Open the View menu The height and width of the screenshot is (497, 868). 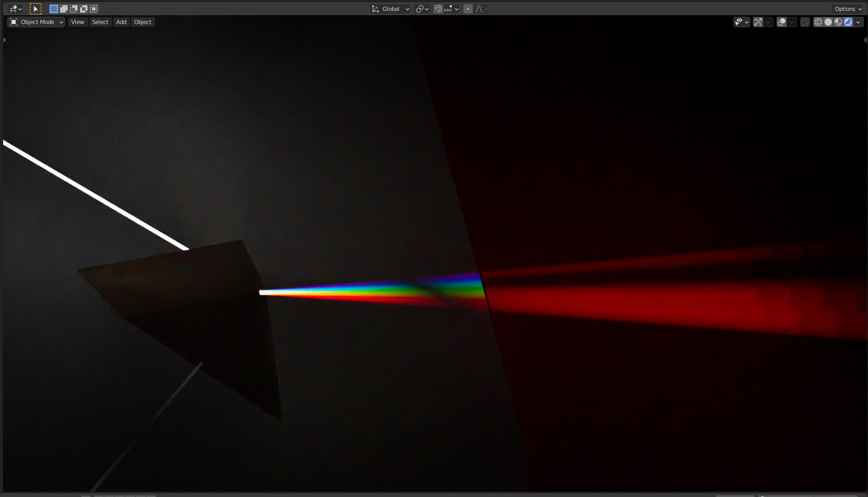(77, 22)
